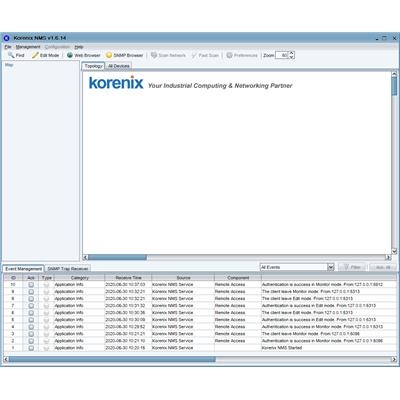
Task: Click the type icon in event row 10
Action: coord(46,285)
